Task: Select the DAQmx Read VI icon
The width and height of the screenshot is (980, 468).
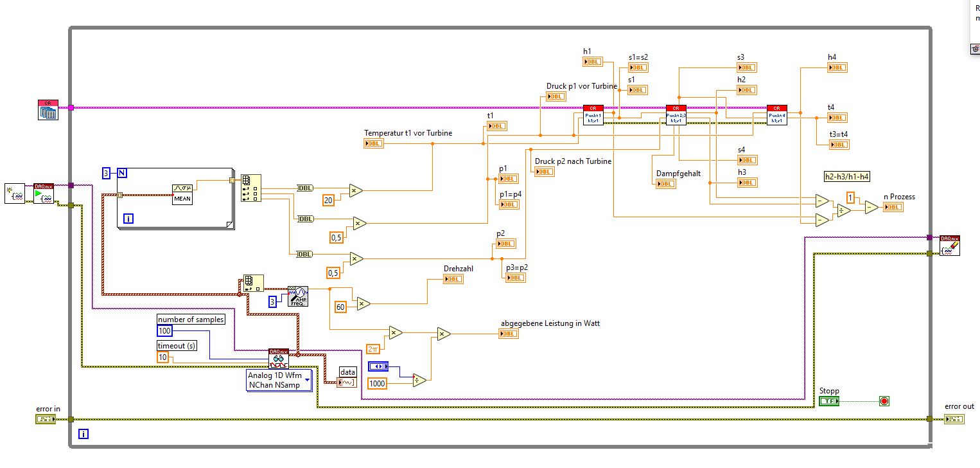Action: click(x=279, y=359)
